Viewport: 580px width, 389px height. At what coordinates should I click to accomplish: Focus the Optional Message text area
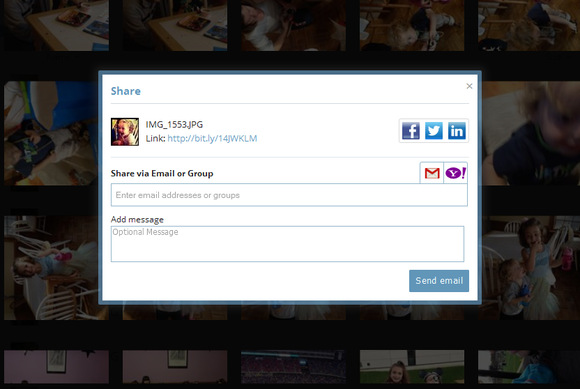pyautogui.click(x=287, y=244)
